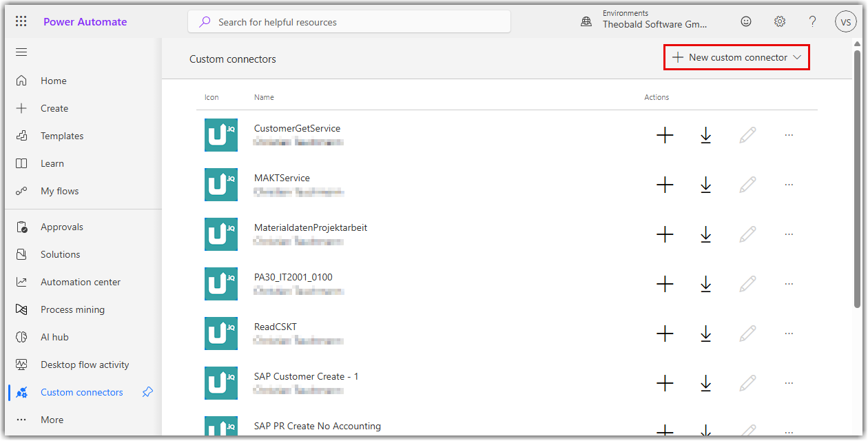
Task: Add connection for MaterialdatenProjektarbeit with plus
Action: [x=665, y=234]
